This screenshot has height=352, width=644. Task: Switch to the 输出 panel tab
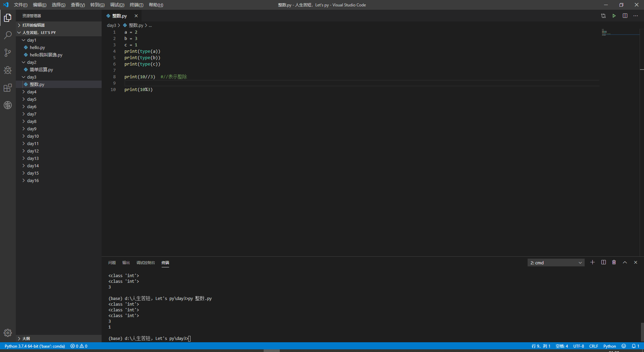coord(126,263)
